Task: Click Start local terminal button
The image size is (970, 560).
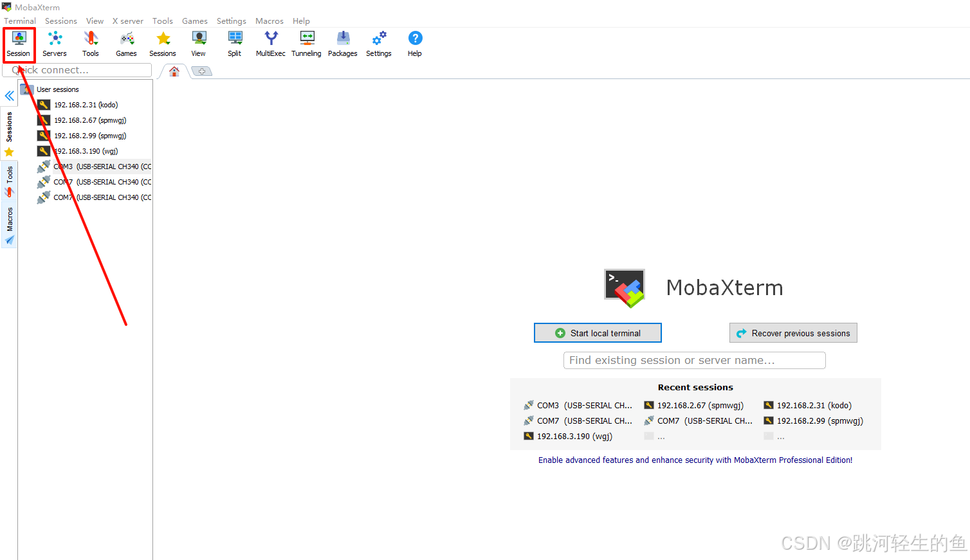Action: [x=598, y=333]
